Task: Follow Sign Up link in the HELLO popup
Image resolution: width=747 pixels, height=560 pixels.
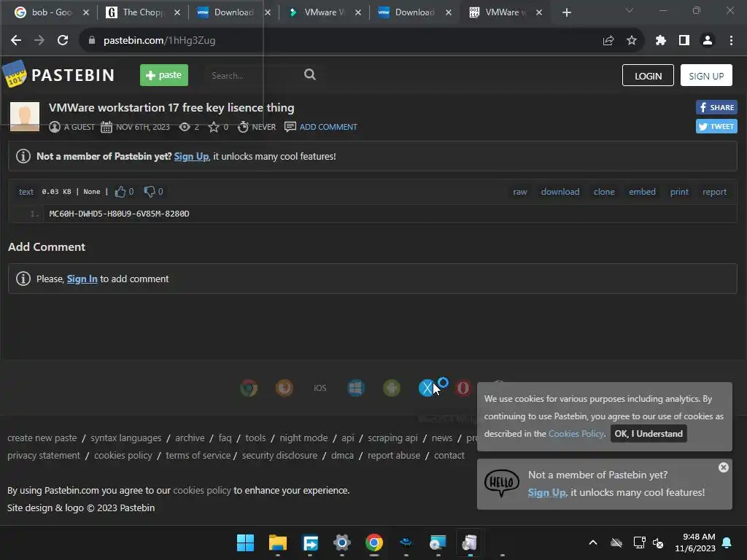Action: (x=546, y=493)
